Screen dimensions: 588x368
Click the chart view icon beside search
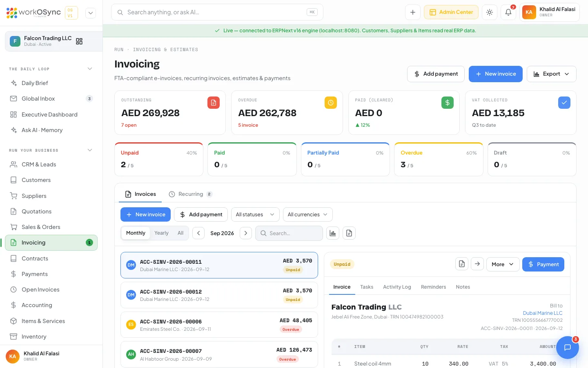pyautogui.click(x=333, y=233)
